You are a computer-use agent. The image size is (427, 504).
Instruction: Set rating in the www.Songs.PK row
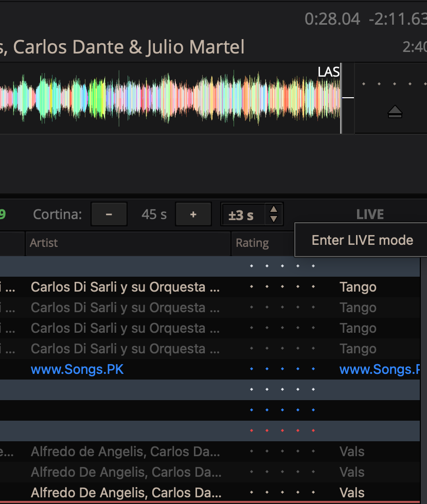pos(282,369)
